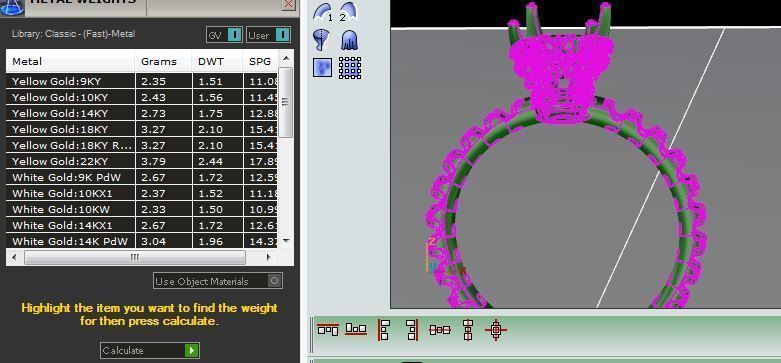Click the 2.73 grams value
Screen dimensions: 781x363
click(x=153, y=113)
